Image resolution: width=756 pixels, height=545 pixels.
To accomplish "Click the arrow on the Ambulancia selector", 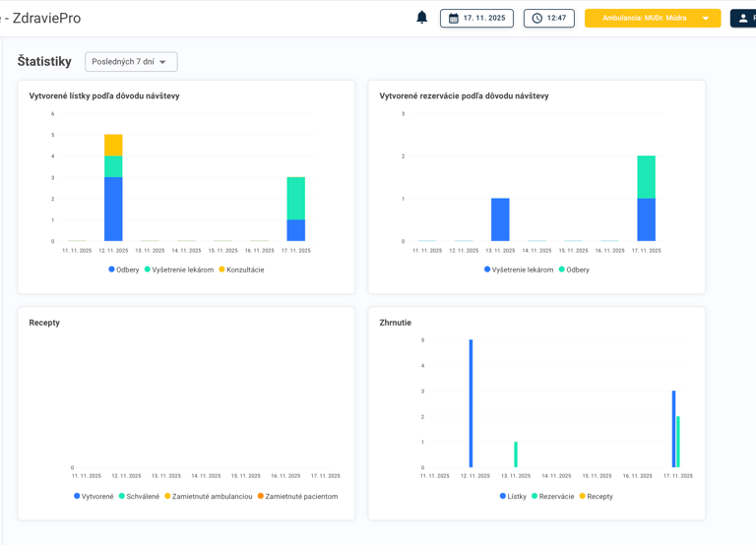I will point(706,19).
